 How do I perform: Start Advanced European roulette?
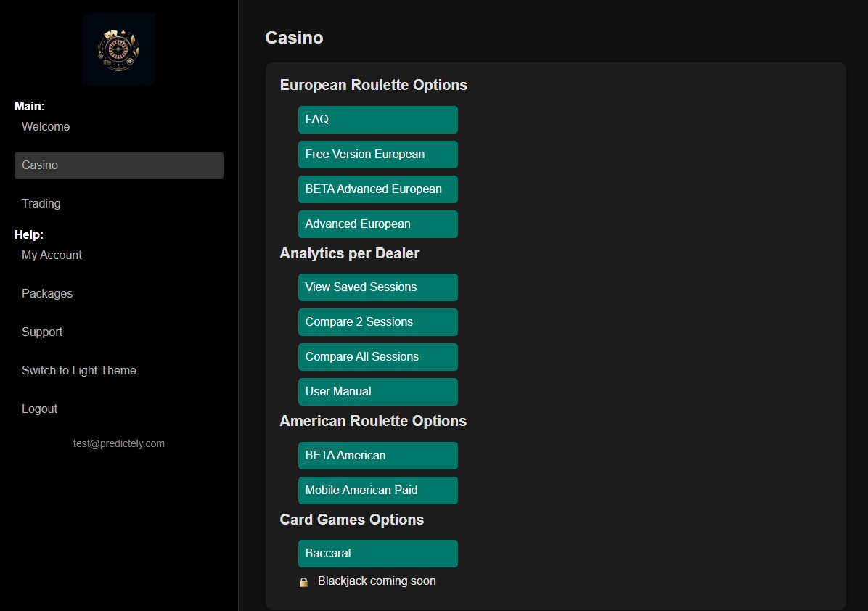[x=377, y=224]
